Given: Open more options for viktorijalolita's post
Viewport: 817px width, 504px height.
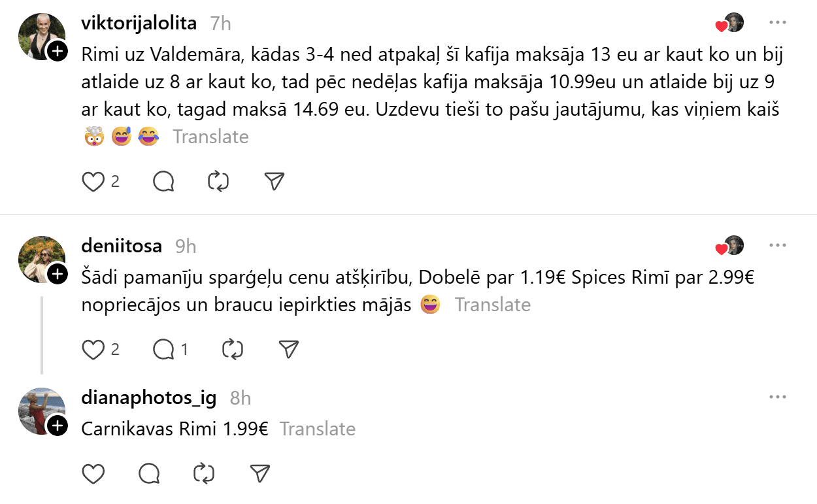Looking at the screenshot, I should click(777, 23).
